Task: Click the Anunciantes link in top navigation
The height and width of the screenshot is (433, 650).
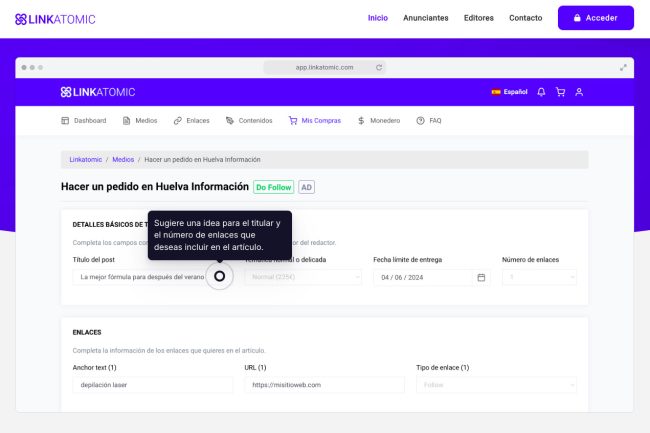Action: point(425,18)
